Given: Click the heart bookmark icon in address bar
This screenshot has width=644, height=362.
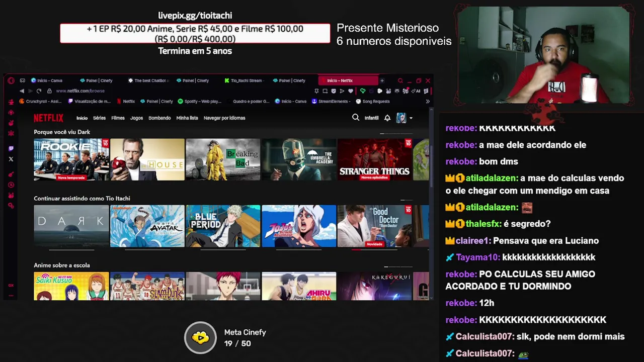Looking at the screenshot, I should 351,91.
